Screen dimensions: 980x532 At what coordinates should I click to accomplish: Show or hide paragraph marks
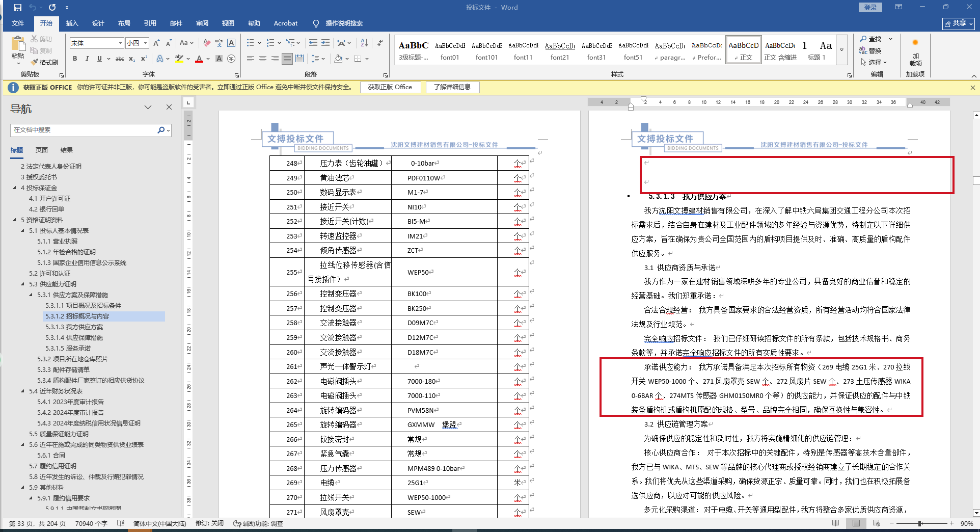tap(380, 43)
